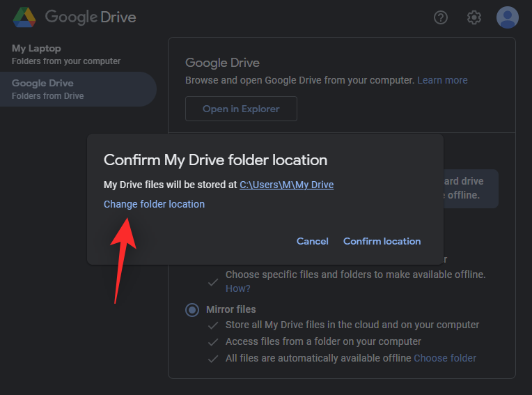Open the help question mark icon
Viewport: 532px width, 395px height.
pos(440,17)
